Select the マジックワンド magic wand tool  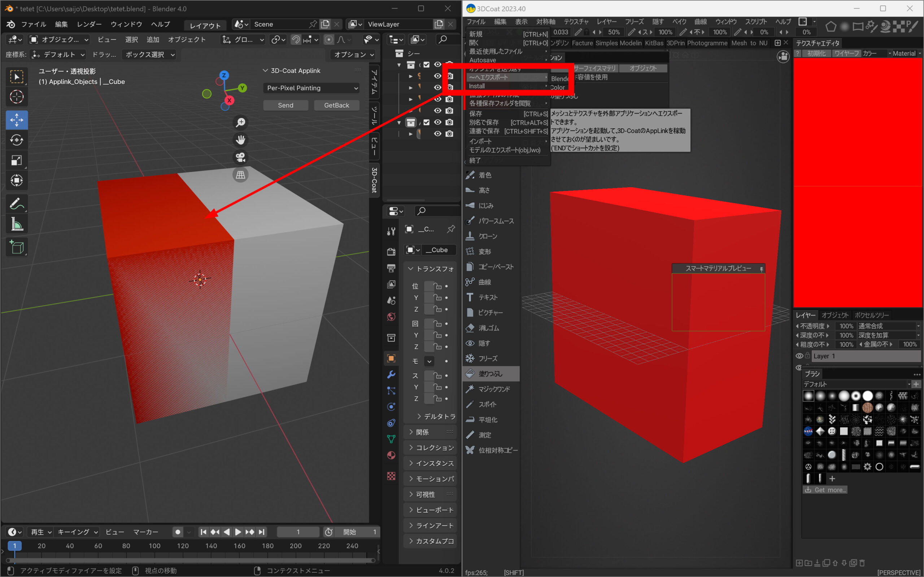494,389
